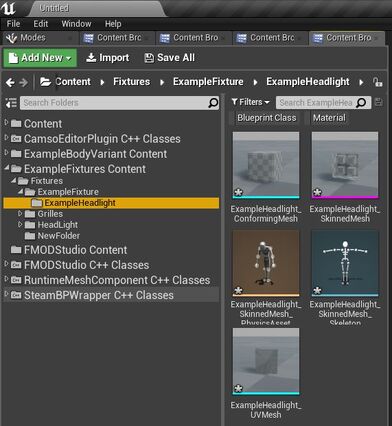392x426 pixels.
Task: Click the Import toolbar icon
Action: pyautogui.click(x=91, y=58)
